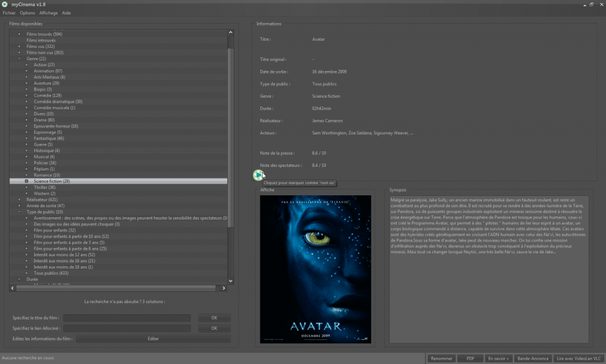Screen dimensions: 606x364
Task: Expand the Films trouvés (594) node
Action: point(20,34)
